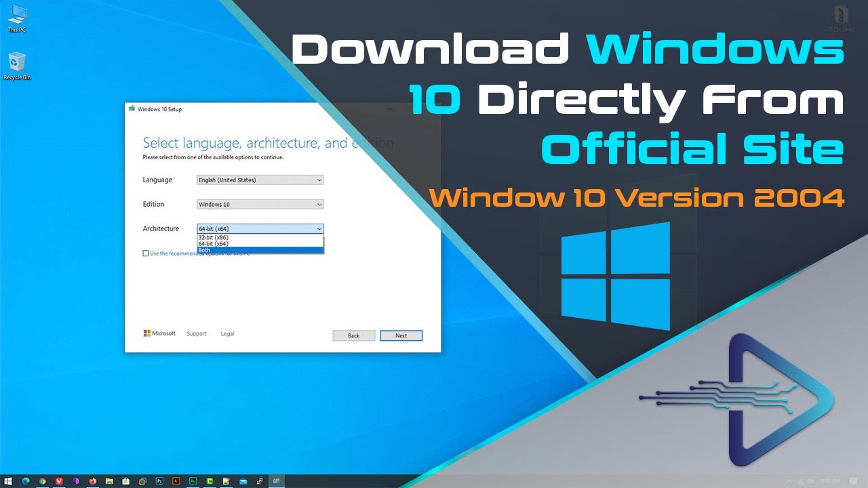Launch Vivaldi browser from the taskbar
The width and height of the screenshot is (868, 488).
59,481
